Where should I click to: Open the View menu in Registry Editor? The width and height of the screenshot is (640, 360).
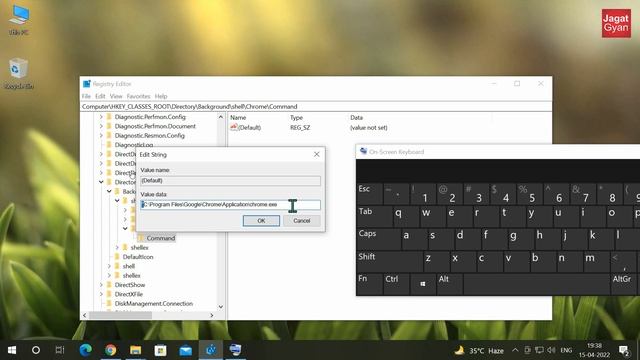coord(116,96)
